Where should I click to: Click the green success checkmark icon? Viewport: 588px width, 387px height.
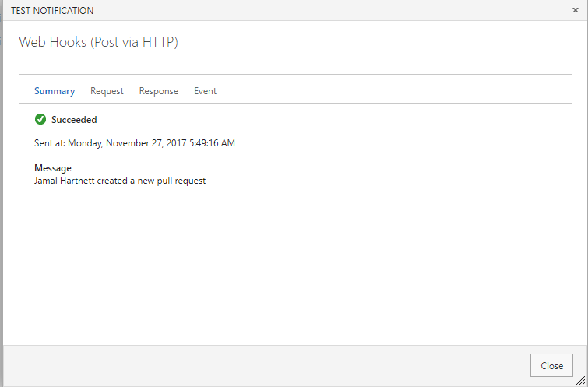[40, 119]
